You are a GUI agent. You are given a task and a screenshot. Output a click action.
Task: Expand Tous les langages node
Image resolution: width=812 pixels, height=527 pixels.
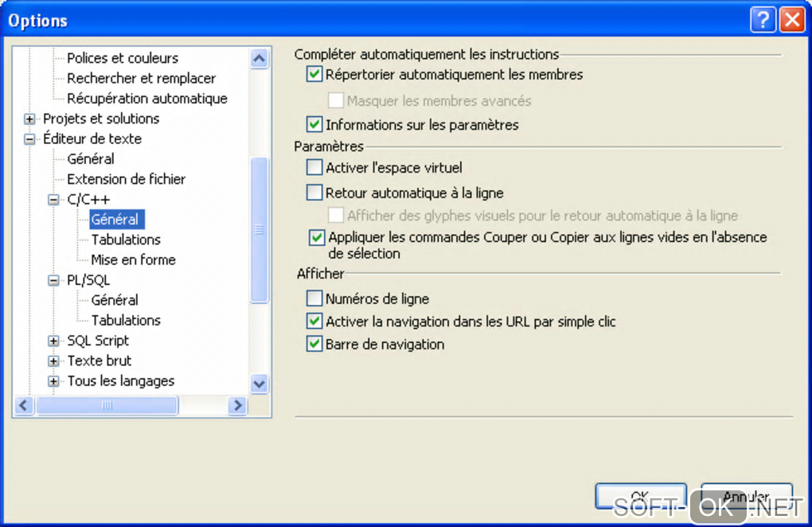(x=54, y=381)
